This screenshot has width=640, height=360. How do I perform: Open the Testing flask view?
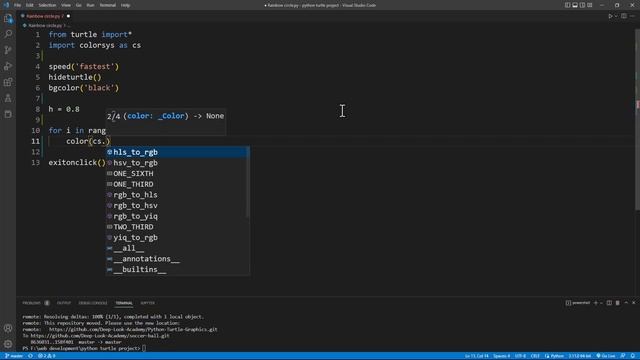click(8, 98)
